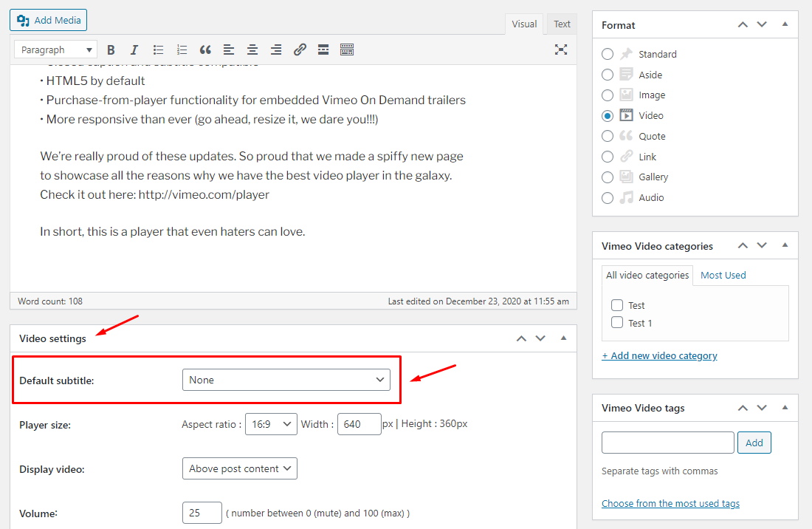Switch to the Visual editor tab
Viewport: 812px width, 529px height.
(524, 24)
